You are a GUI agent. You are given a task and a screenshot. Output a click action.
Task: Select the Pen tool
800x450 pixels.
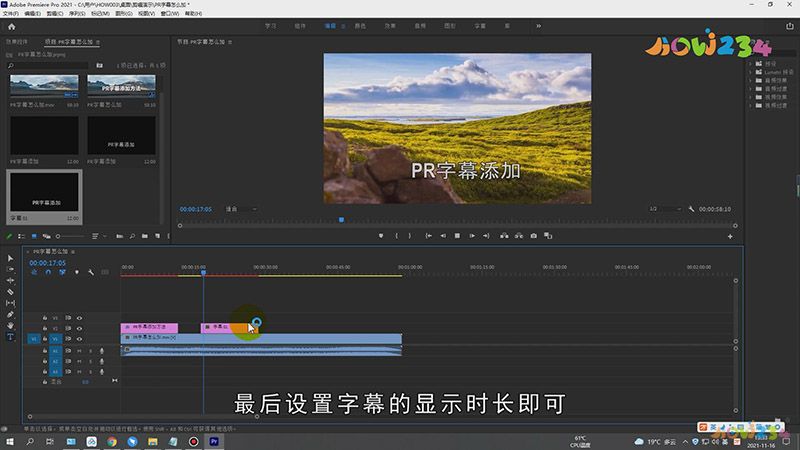[10, 314]
